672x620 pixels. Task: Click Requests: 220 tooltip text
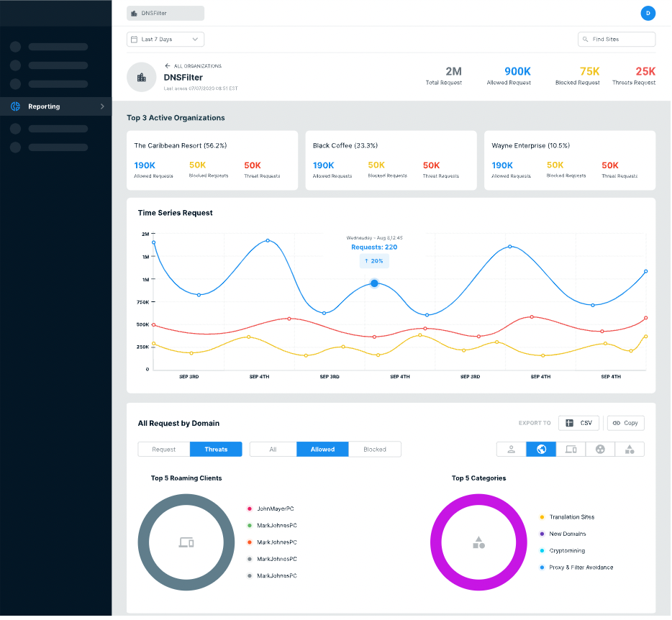pyautogui.click(x=375, y=247)
